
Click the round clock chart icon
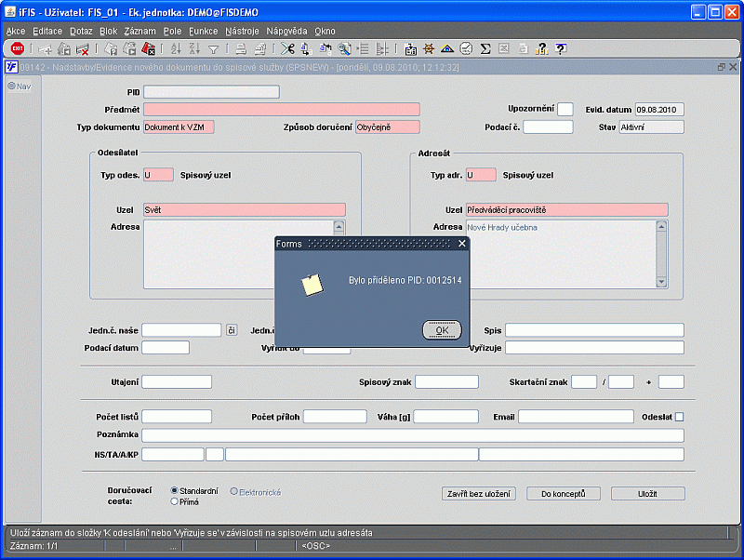(x=467, y=49)
